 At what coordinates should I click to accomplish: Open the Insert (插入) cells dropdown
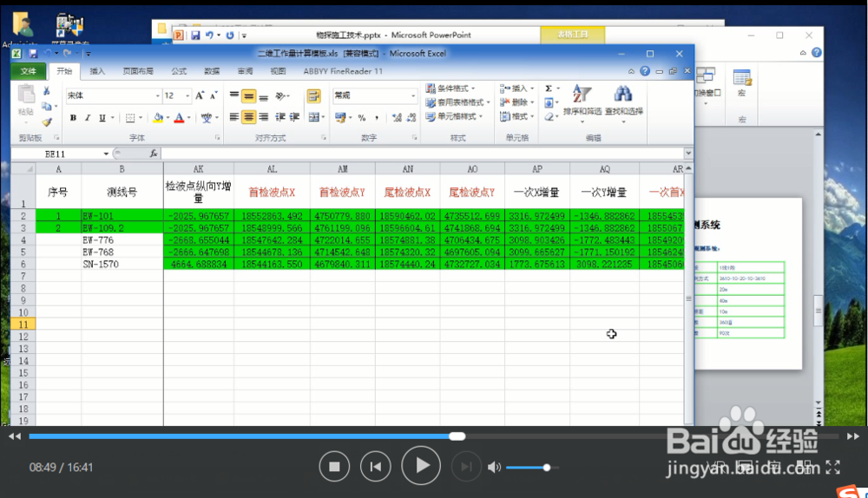(516, 88)
